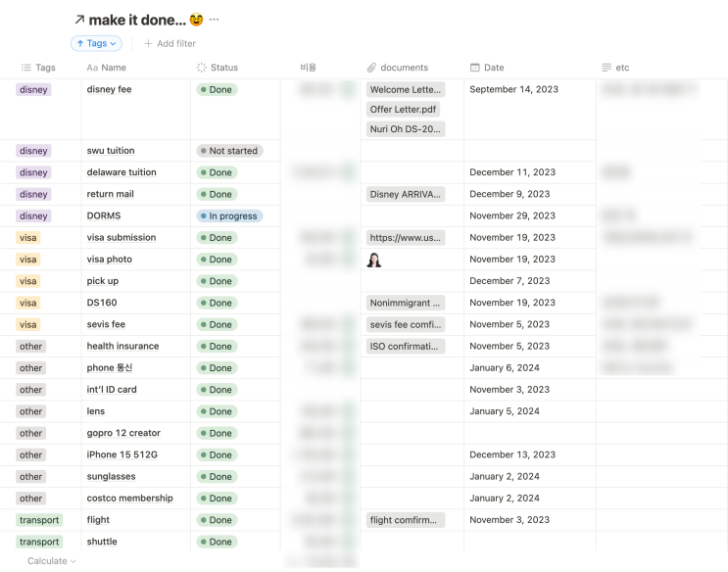The height and width of the screenshot is (572, 728).
Task: Open the three-dot more options menu
Action: click(215, 20)
